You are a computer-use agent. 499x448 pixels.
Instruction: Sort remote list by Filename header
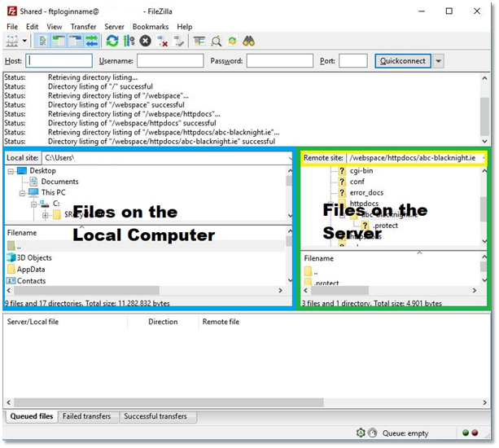point(318,258)
